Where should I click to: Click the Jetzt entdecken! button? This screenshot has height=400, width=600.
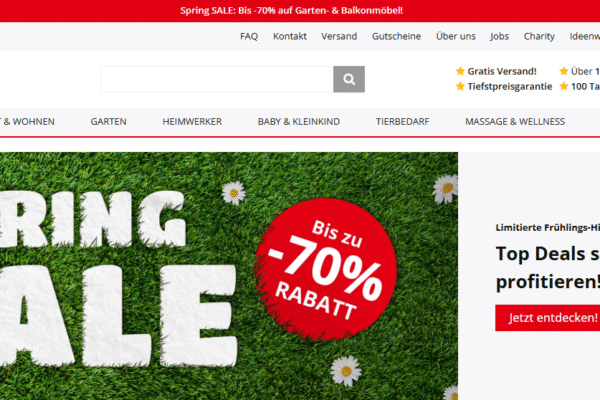coord(548,318)
